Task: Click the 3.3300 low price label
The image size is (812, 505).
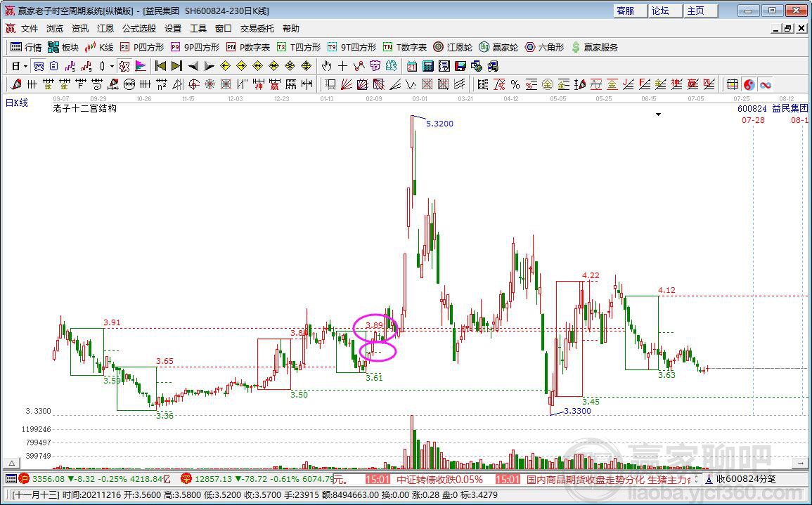Action: pyautogui.click(x=577, y=411)
